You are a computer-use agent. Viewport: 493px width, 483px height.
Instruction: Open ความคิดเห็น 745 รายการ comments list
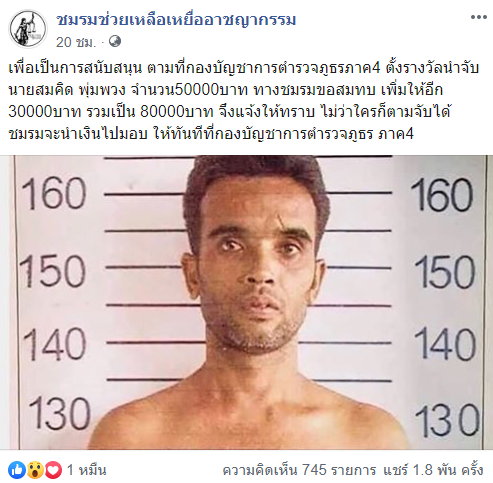click(x=299, y=470)
